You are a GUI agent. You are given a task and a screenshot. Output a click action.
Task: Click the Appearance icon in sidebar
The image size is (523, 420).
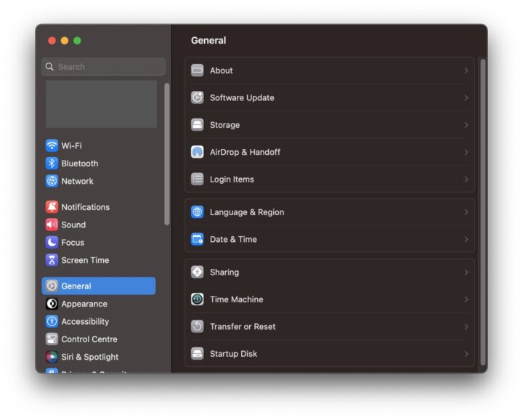(x=52, y=304)
